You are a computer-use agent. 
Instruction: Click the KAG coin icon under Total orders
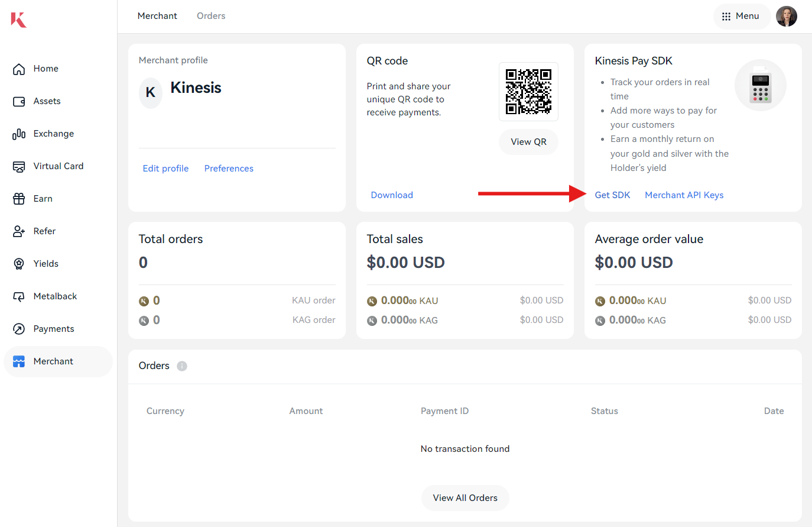click(144, 321)
